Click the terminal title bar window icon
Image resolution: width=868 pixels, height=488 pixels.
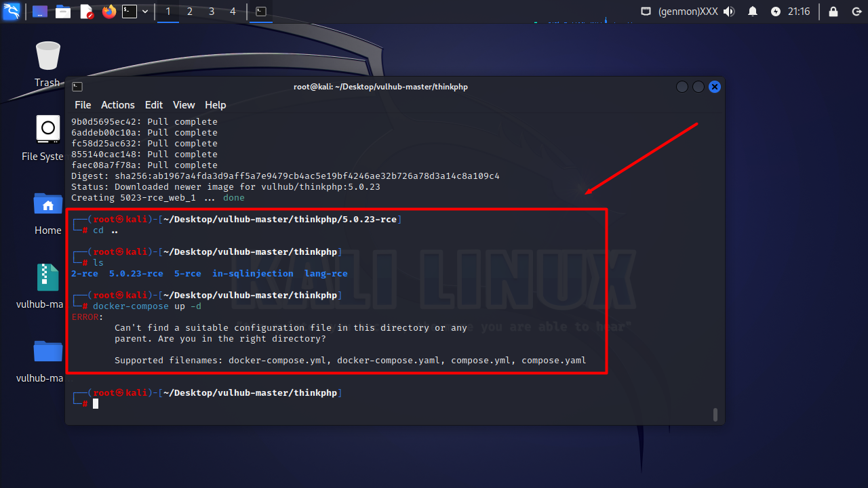(77, 87)
